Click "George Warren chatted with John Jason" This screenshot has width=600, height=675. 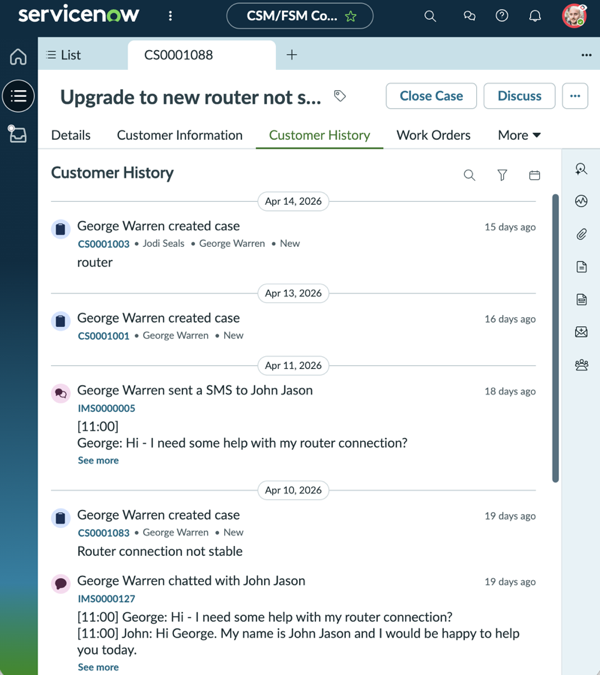pyautogui.click(x=191, y=581)
